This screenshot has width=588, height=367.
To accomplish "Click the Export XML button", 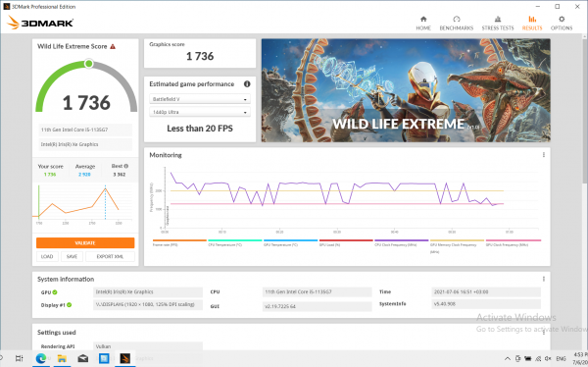I will pyautogui.click(x=110, y=256).
